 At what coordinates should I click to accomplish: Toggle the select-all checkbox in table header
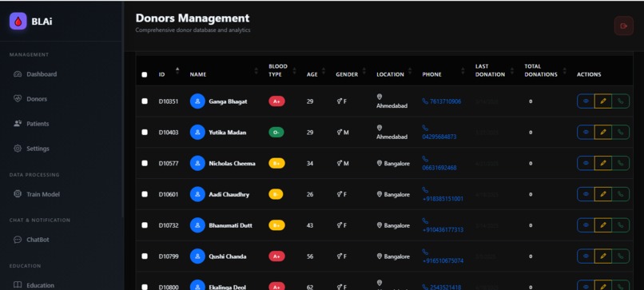tap(144, 75)
